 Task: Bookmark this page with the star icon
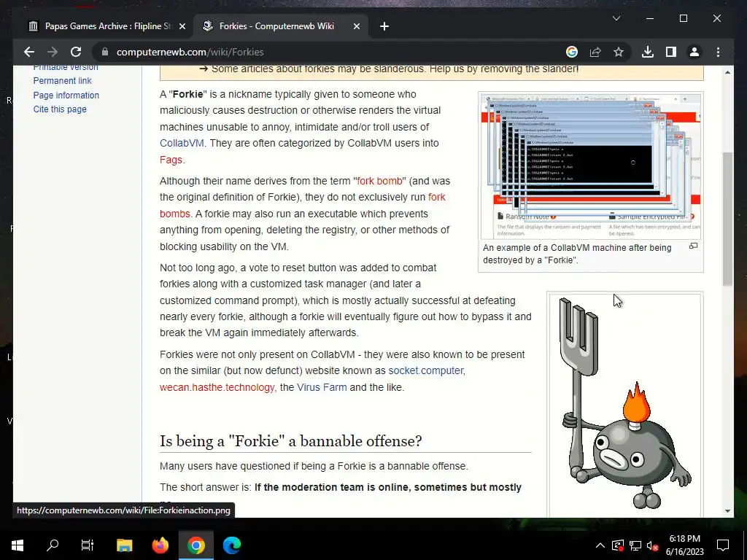619,52
